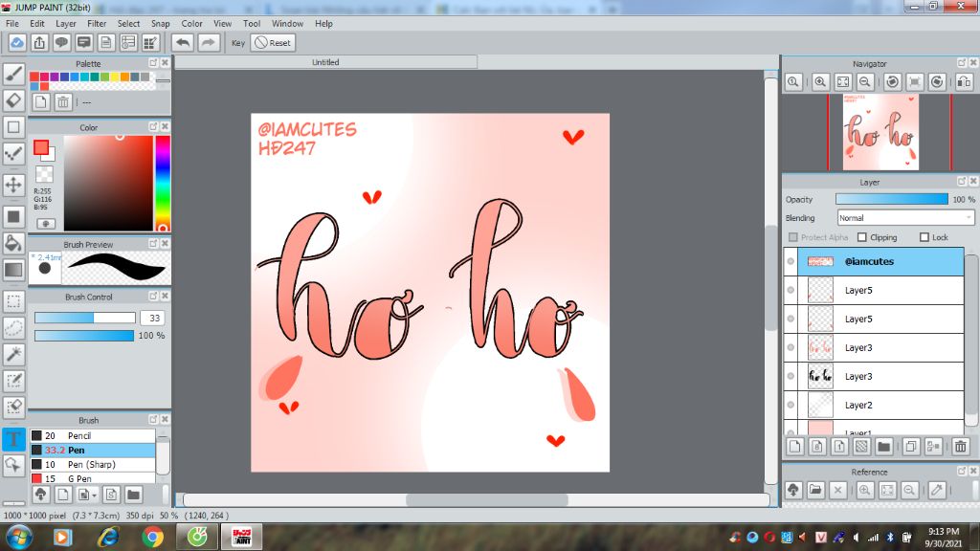980x551 pixels.
Task: Open the Layer menu
Action: (x=66, y=24)
